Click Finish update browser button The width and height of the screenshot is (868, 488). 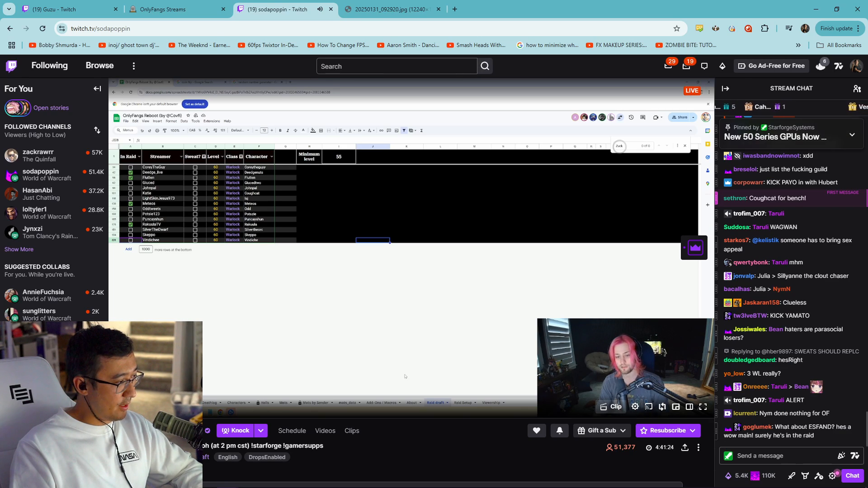point(840,28)
